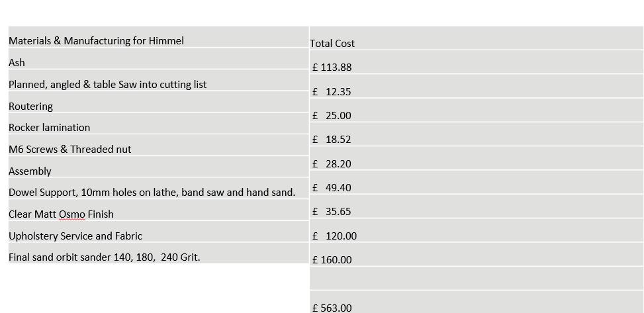The width and height of the screenshot is (644, 313).
Task: Select the Planned, angled & table Saw cell
Action: (159, 81)
